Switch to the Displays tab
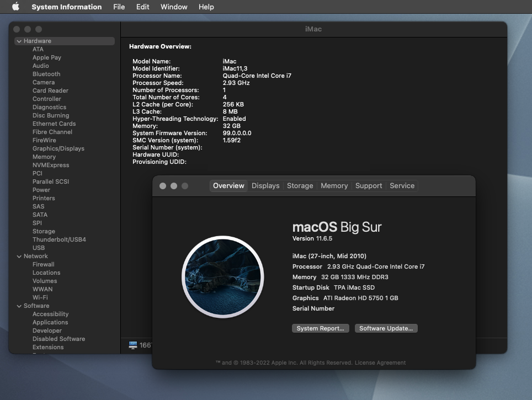Screen dimensions: 532x400 (265, 185)
